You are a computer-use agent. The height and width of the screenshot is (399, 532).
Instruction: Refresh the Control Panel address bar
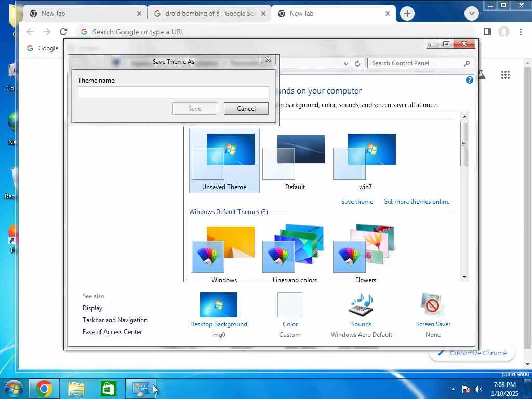(357, 63)
